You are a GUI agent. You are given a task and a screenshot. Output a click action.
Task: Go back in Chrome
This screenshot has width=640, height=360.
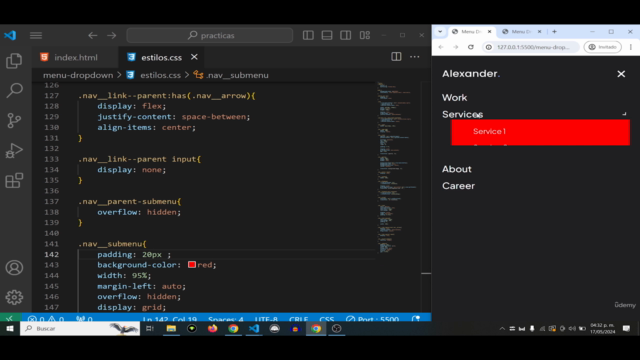point(441,47)
